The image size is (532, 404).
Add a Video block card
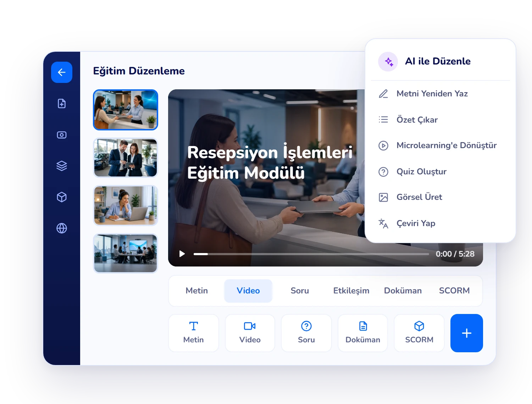[x=250, y=333]
